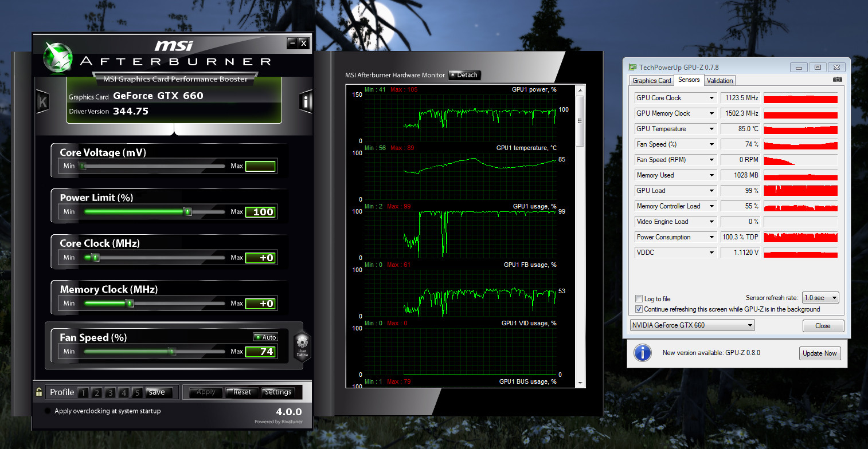This screenshot has height=449, width=868.
Task: Save the current profile
Action: coord(159,392)
